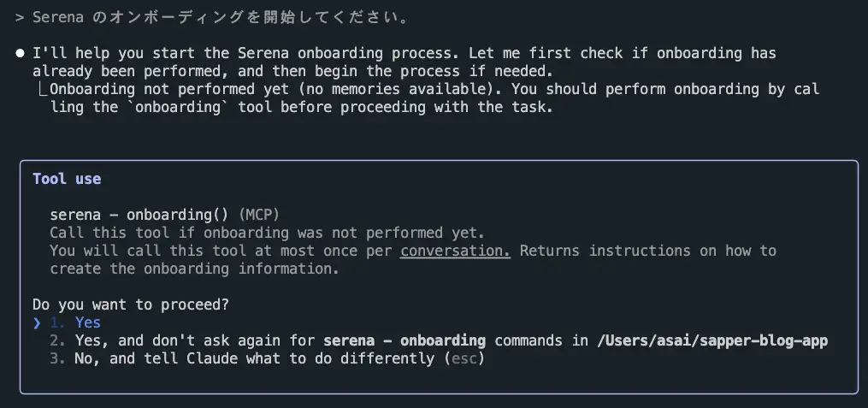Click the tree branch symbol before Onboarding not performed
This screenshot has height=408, width=868.
click(x=42, y=89)
